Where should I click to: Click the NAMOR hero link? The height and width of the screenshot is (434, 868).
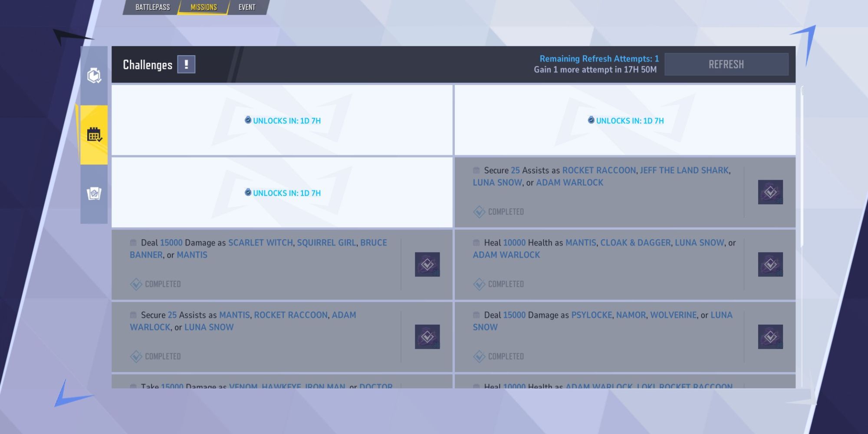(x=631, y=315)
